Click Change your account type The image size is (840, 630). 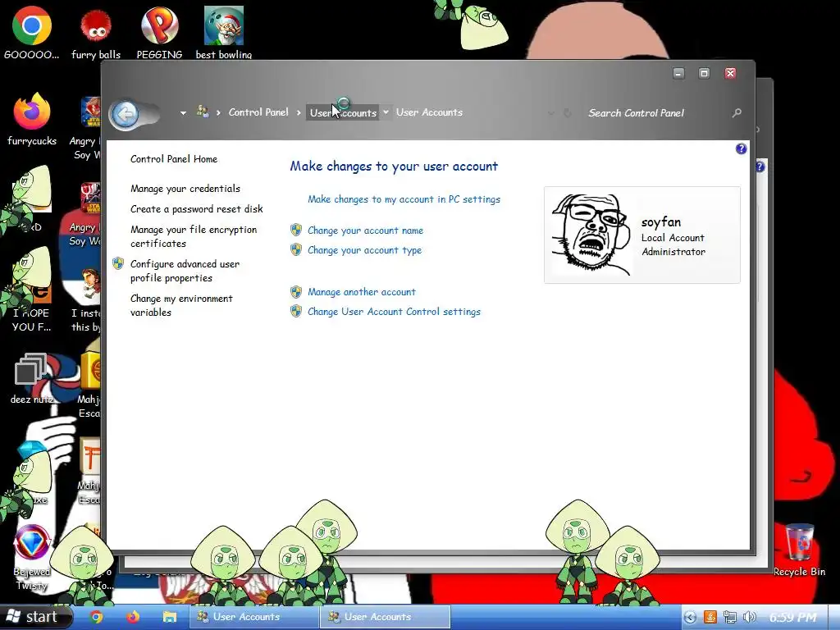click(x=364, y=250)
